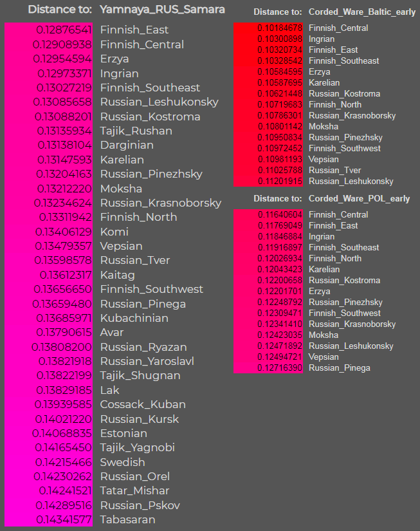Select Moksha beside 0.10801142

pos(324,127)
